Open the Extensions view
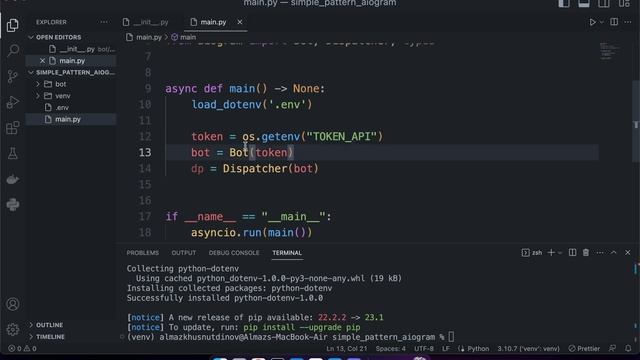Viewport: 640px width, 360px height. [13, 128]
